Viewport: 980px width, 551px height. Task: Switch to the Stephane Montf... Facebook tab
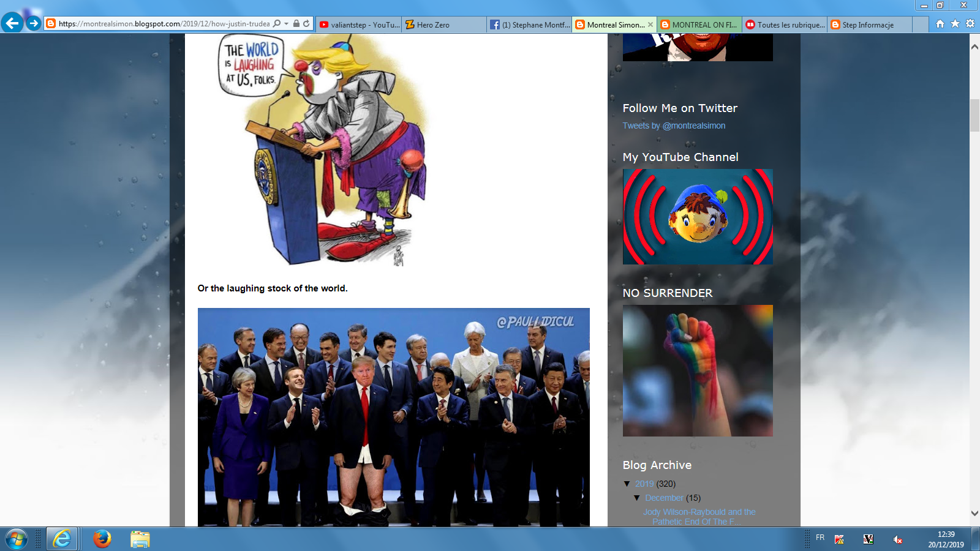[530, 25]
